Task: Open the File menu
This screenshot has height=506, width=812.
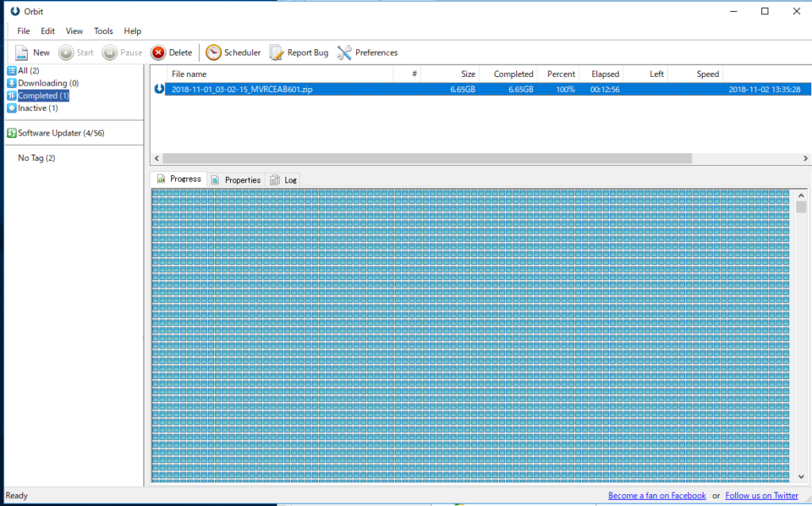Action: (x=23, y=31)
